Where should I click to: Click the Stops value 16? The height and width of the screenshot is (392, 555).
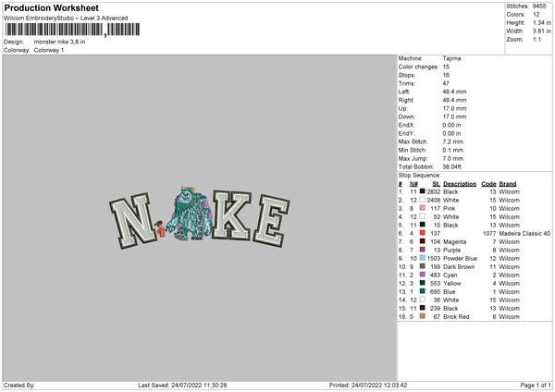[x=446, y=75]
